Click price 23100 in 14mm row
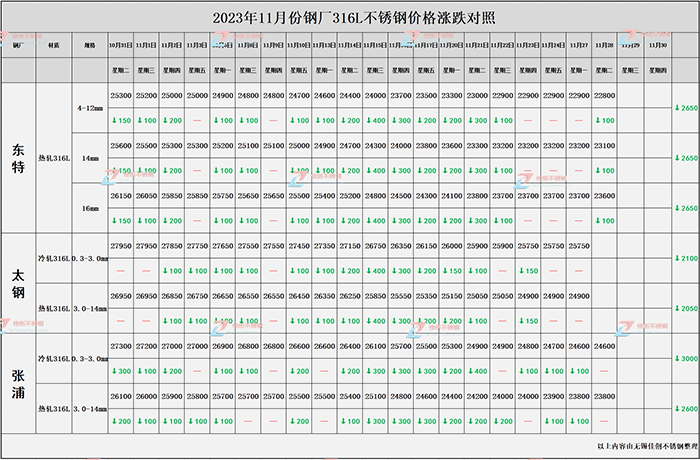This screenshot has height=460, width=700. (x=604, y=146)
